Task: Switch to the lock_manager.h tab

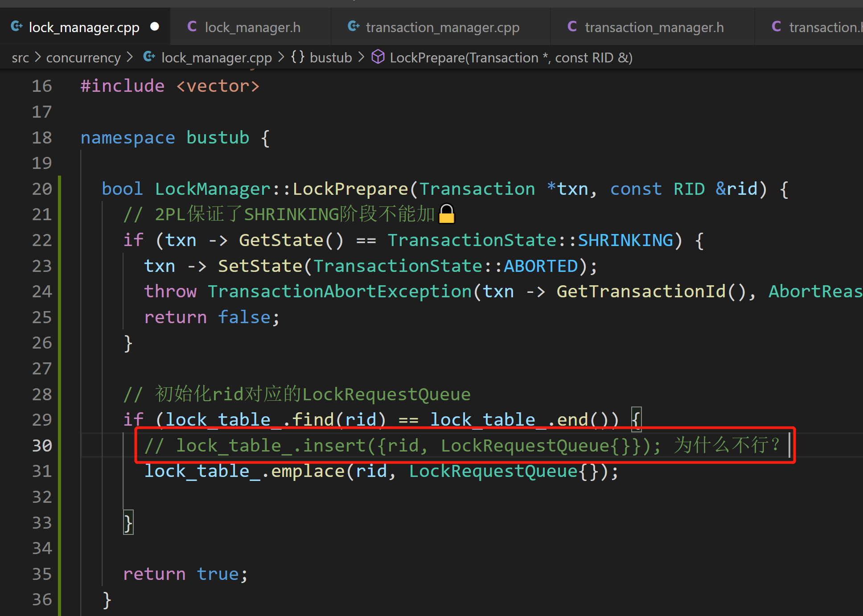Action: (252, 27)
